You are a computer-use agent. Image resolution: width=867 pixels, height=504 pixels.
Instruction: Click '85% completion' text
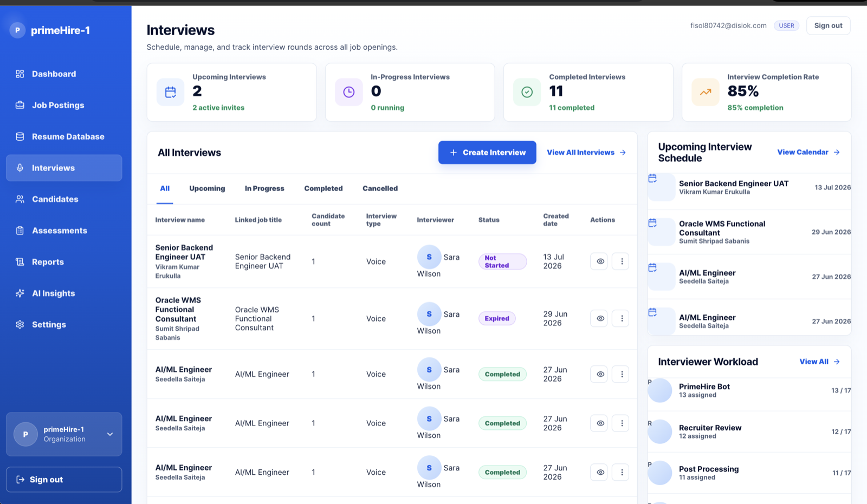tap(755, 108)
